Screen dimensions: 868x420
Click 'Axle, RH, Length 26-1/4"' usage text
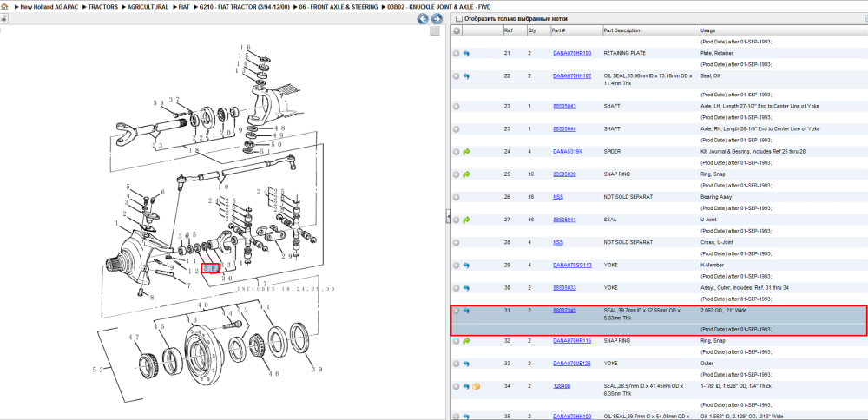point(760,129)
